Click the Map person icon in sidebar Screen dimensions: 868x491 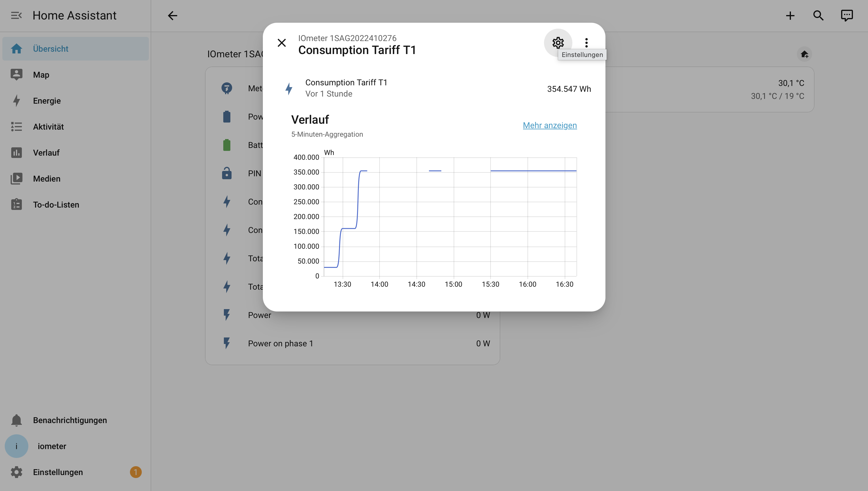(x=16, y=75)
